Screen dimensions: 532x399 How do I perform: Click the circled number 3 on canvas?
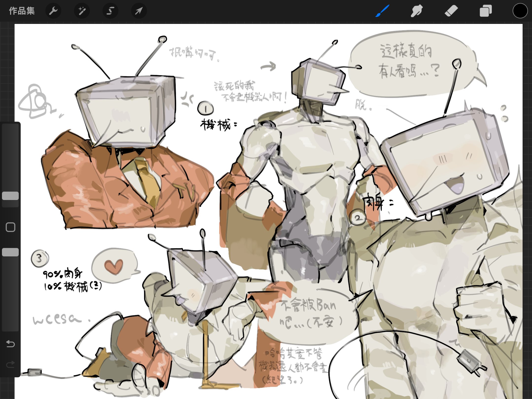40,258
